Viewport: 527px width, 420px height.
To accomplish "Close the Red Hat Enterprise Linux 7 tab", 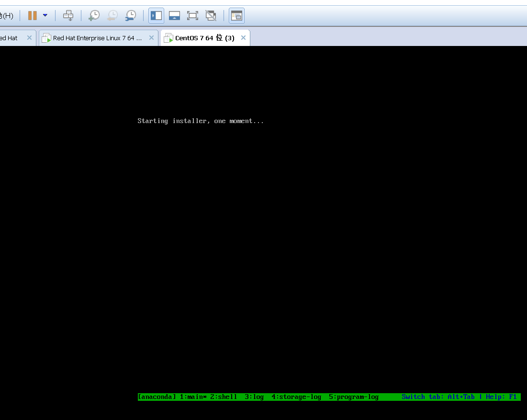I will click(152, 38).
